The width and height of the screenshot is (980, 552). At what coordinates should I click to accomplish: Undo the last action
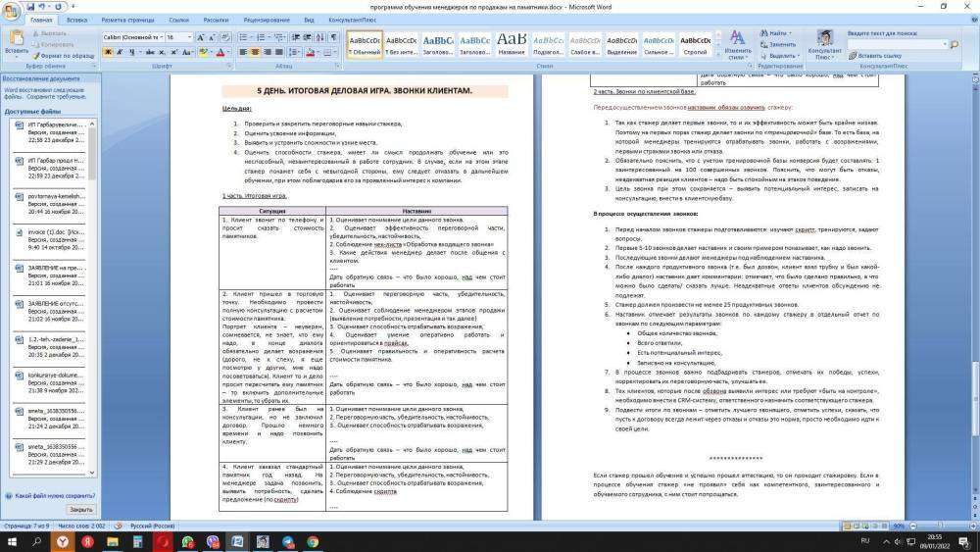(x=42, y=7)
